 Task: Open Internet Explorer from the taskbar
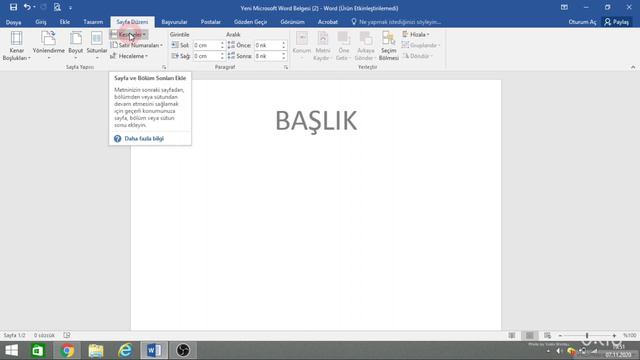125,351
